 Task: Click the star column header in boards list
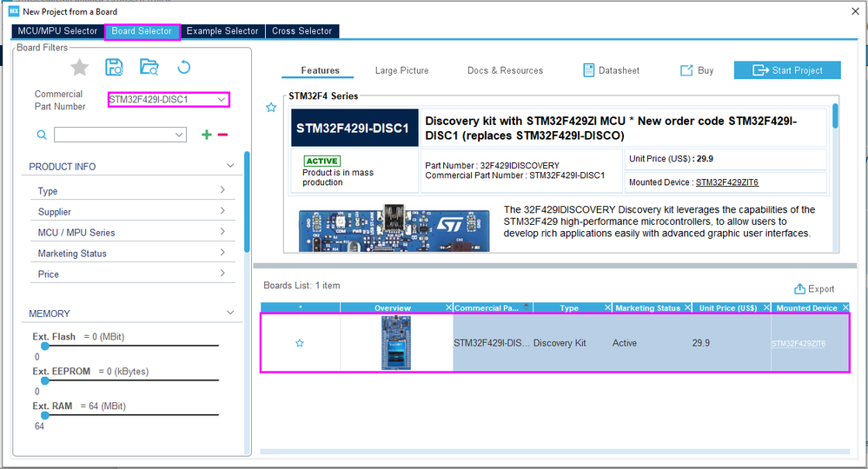(x=300, y=307)
